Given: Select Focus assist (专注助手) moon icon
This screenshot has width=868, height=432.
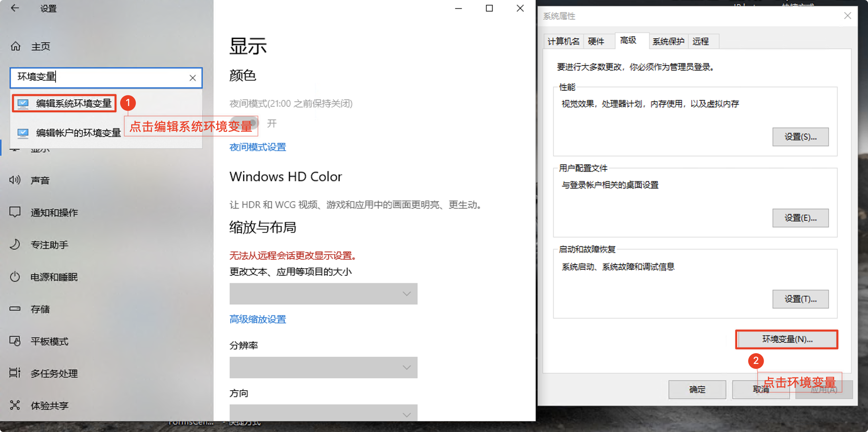Looking at the screenshot, I should point(15,245).
